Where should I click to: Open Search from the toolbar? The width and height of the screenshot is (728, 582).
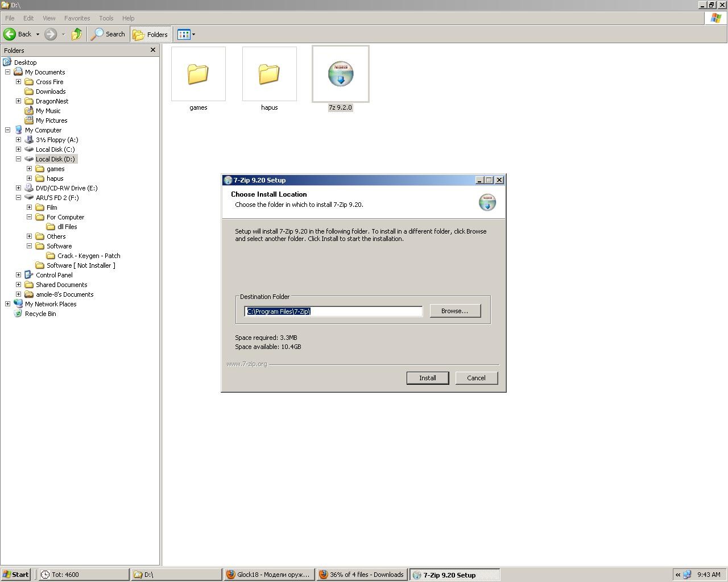(108, 34)
